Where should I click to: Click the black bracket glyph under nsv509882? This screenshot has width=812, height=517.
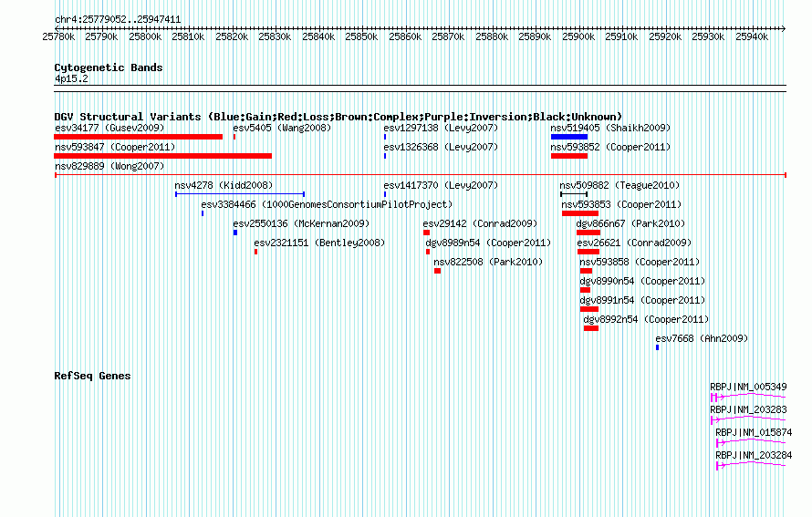click(574, 194)
